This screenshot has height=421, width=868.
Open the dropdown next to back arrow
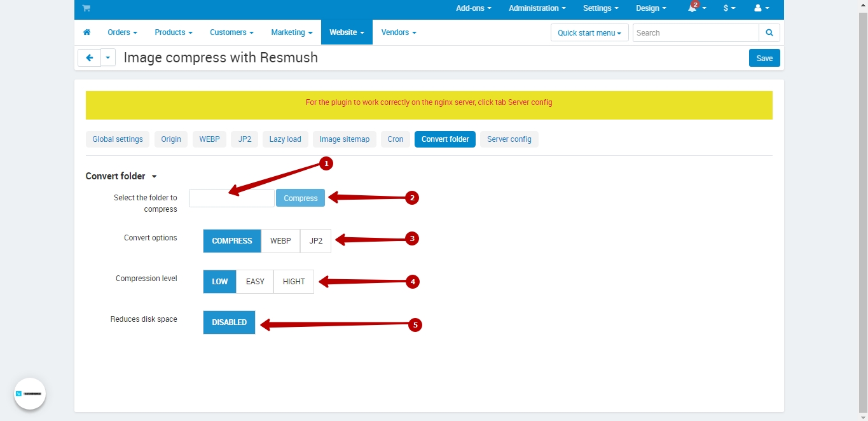pyautogui.click(x=108, y=58)
